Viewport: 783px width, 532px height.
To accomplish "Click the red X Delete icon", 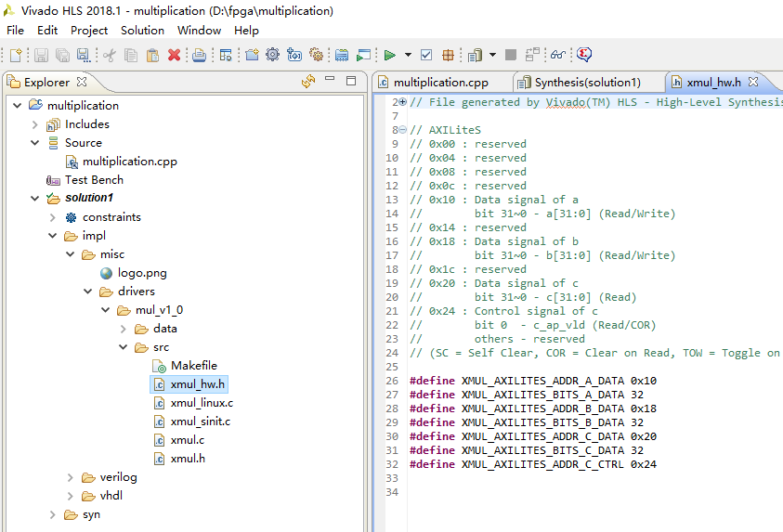I will [x=174, y=55].
